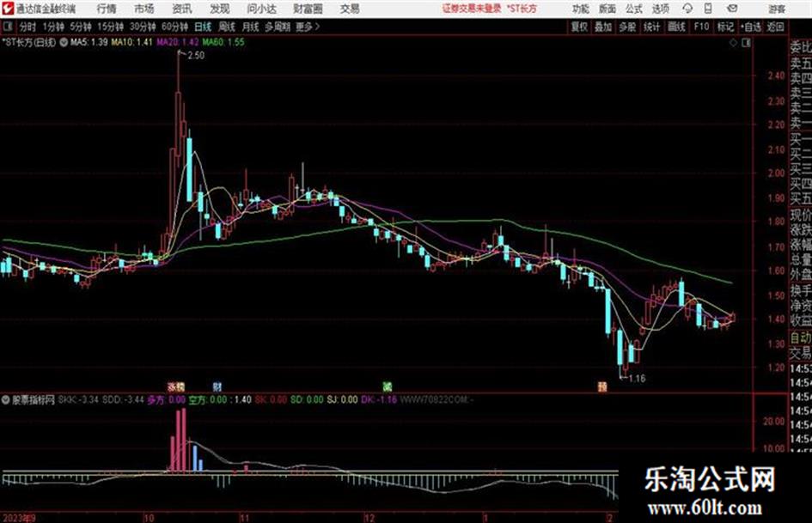This screenshot has height=523, width=812.
Task: Click the month 12 marker on time axis
Action: coord(369,518)
